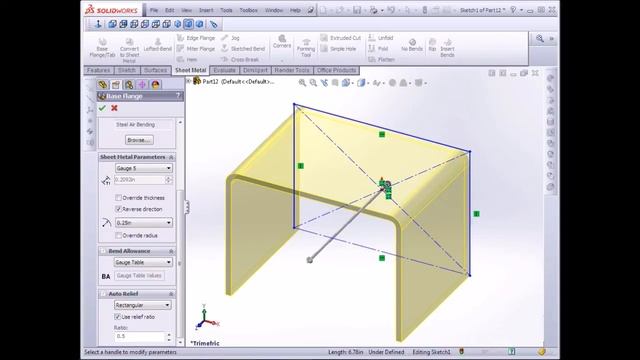640x360 pixels.
Task: Click the Browse... button
Action: tap(139, 140)
